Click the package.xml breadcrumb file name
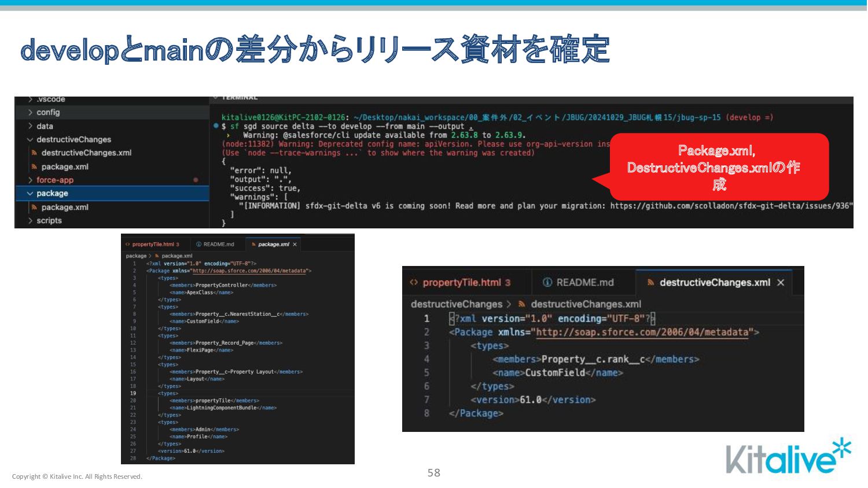Screen dimensions: 868x488 pyautogui.click(x=177, y=256)
